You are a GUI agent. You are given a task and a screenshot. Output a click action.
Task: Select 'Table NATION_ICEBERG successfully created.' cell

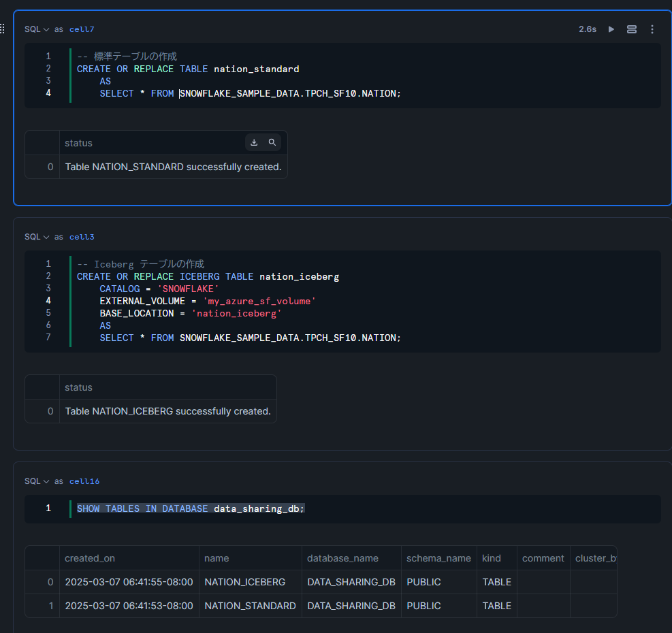pyautogui.click(x=168, y=411)
